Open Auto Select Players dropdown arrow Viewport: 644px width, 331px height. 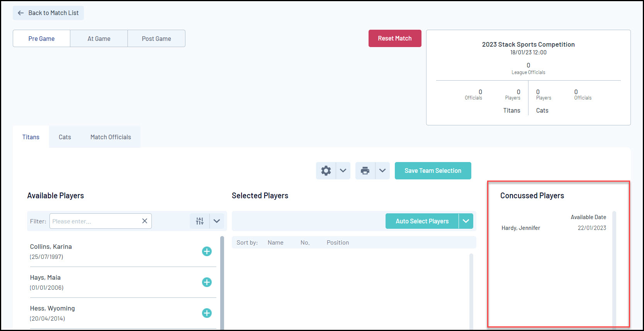click(x=466, y=221)
